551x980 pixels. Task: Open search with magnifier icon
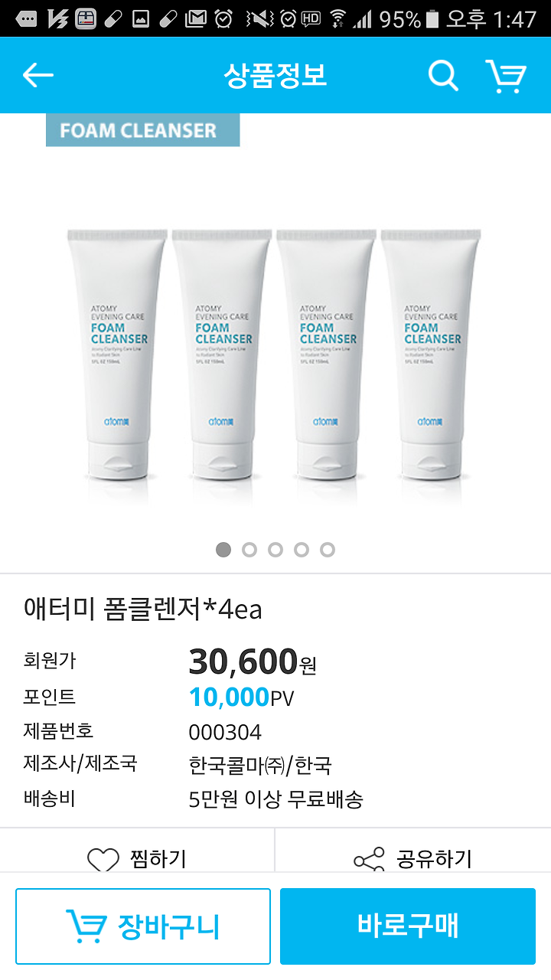[443, 75]
